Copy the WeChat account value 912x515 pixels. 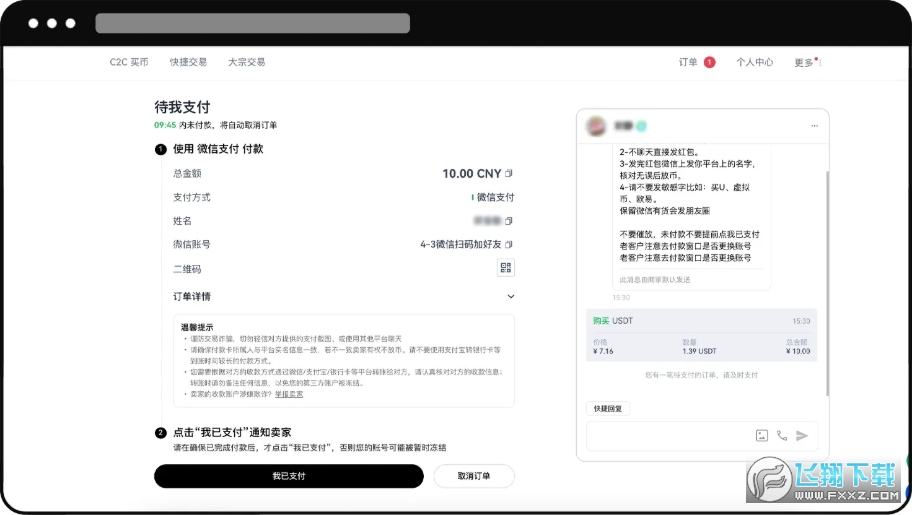pos(509,244)
